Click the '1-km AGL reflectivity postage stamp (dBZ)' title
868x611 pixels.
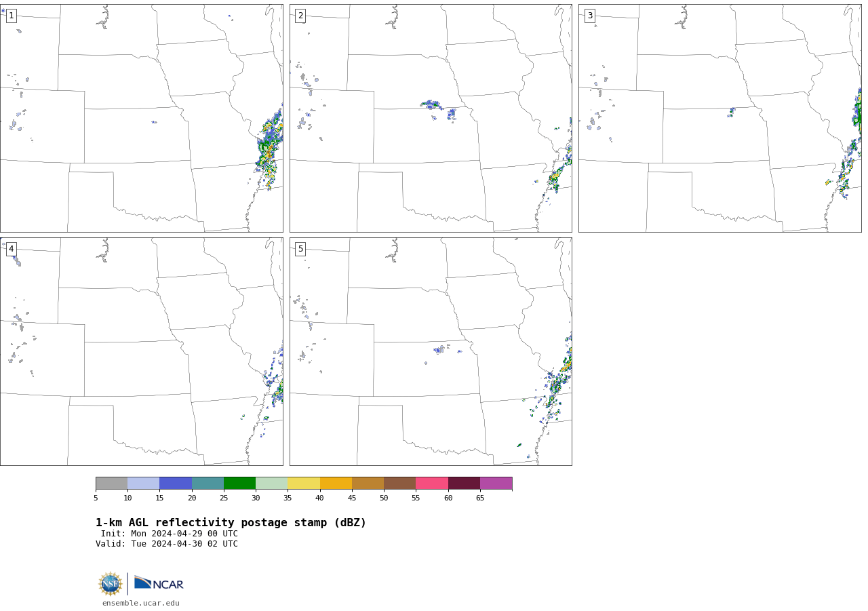click(x=231, y=523)
